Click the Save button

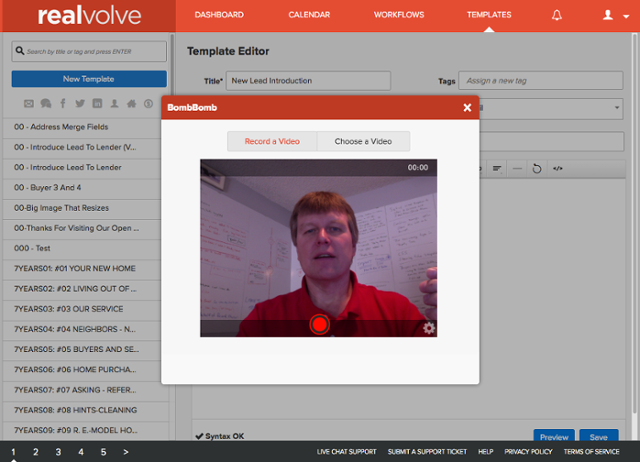click(x=599, y=437)
